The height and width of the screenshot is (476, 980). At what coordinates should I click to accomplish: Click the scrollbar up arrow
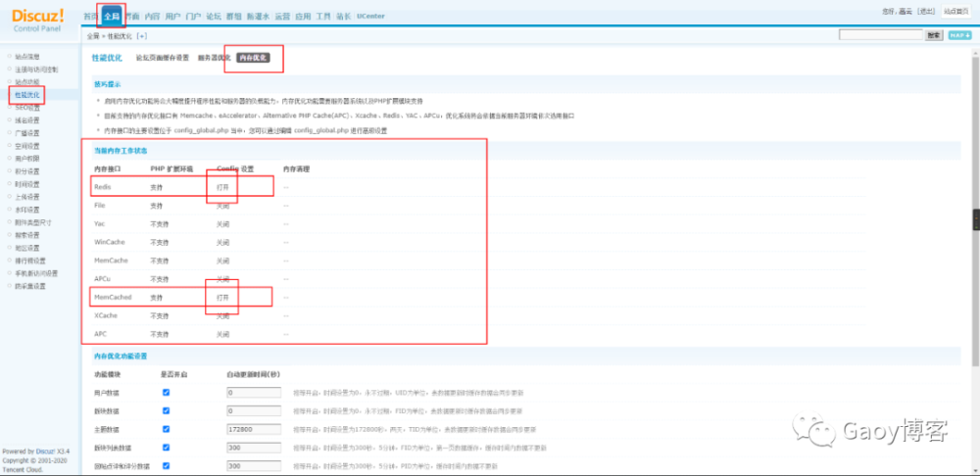coord(975,53)
